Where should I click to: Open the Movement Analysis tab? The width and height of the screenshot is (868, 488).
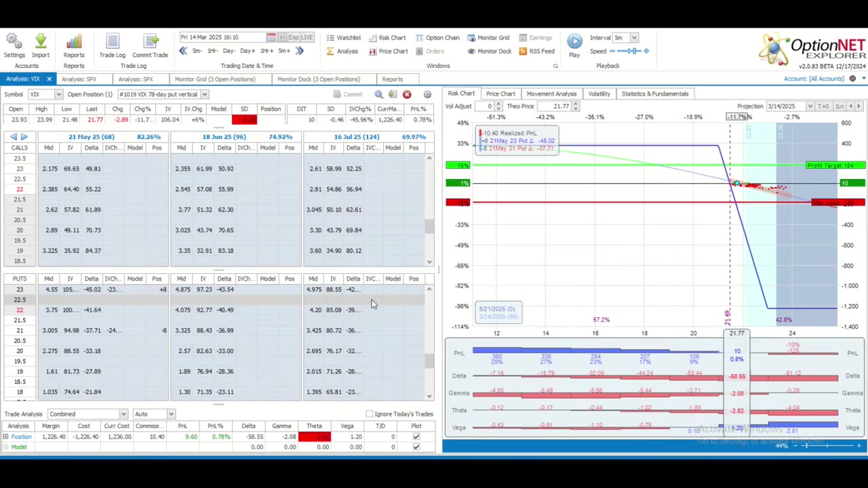551,94
